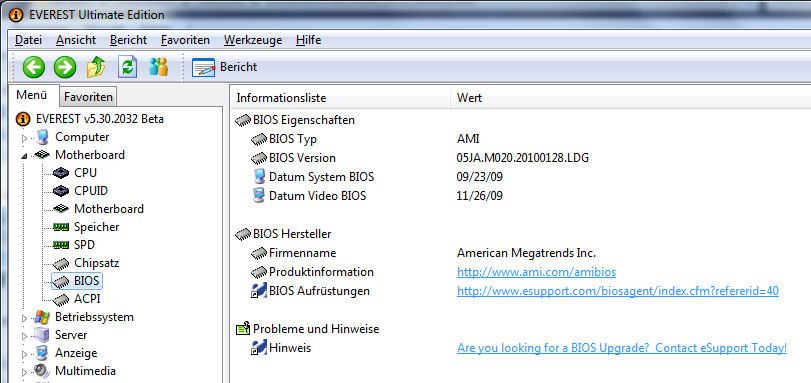Switch to the Menü tab
This screenshot has width=811, height=383.
click(31, 95)
